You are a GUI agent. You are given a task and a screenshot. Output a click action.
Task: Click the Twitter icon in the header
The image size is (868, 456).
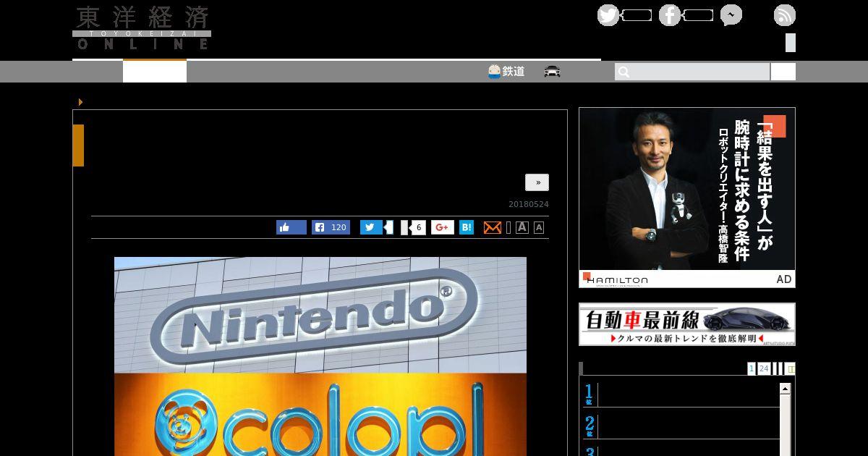(x=608, y=15)
